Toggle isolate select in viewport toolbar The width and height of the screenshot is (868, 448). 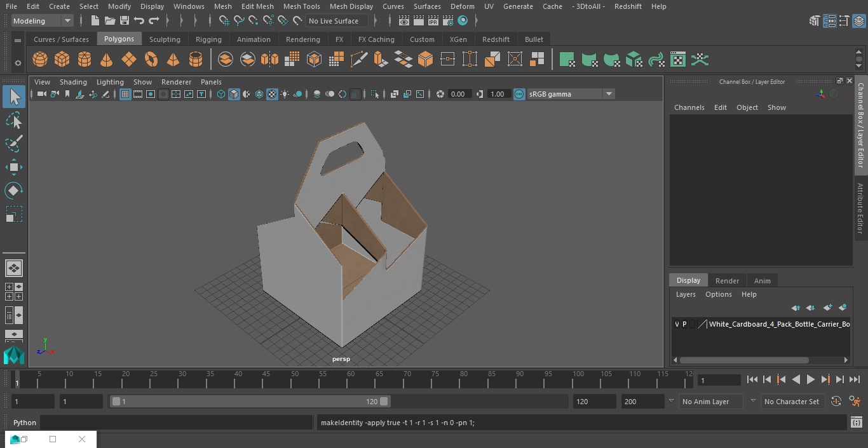point(375,94)
